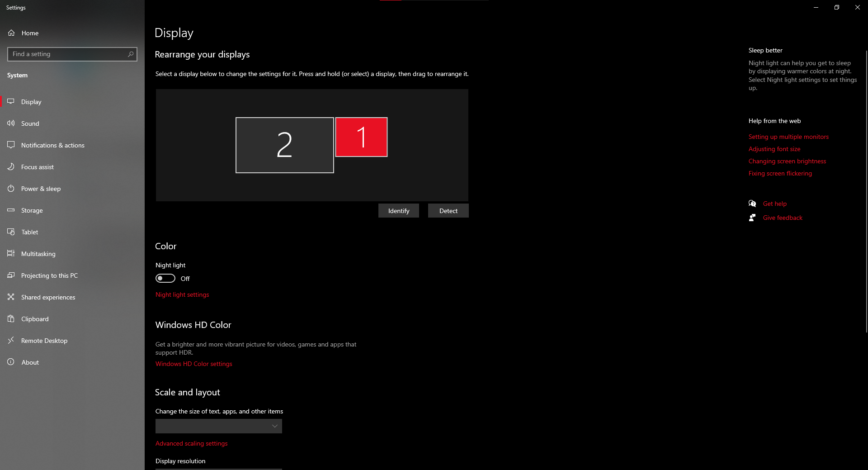Viewport: 868px width, 470px height.
Task: Open the About page
Action: pyautogui.click(x=72, y=362)
